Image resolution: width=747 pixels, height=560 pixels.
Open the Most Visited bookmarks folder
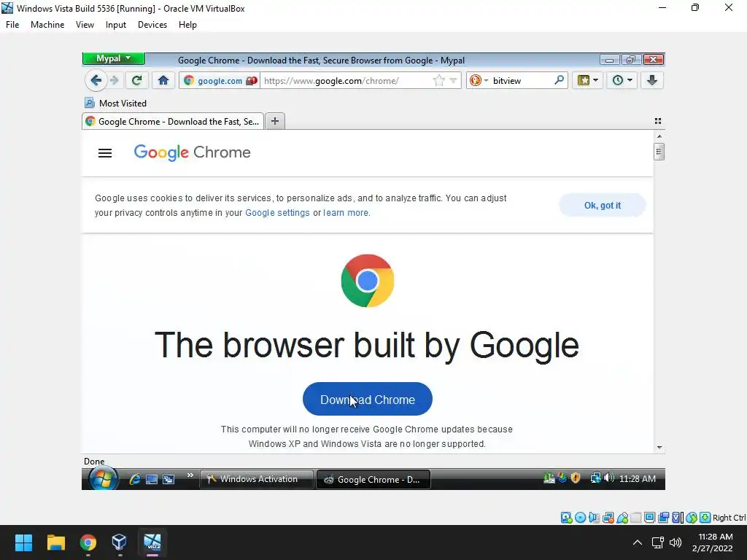coord(115,103)
